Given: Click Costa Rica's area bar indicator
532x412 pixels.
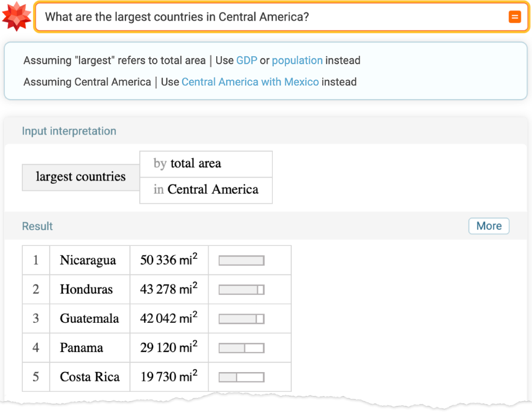Looking at the screenshot, I should point(241,378).
